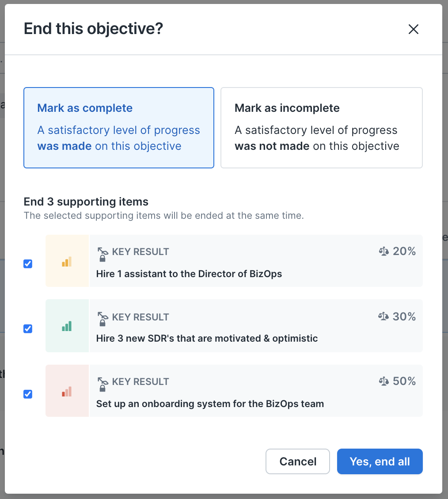Close the 'End this objective?' dialog
This screenshot has width=448, height=499.
[413, 29]
